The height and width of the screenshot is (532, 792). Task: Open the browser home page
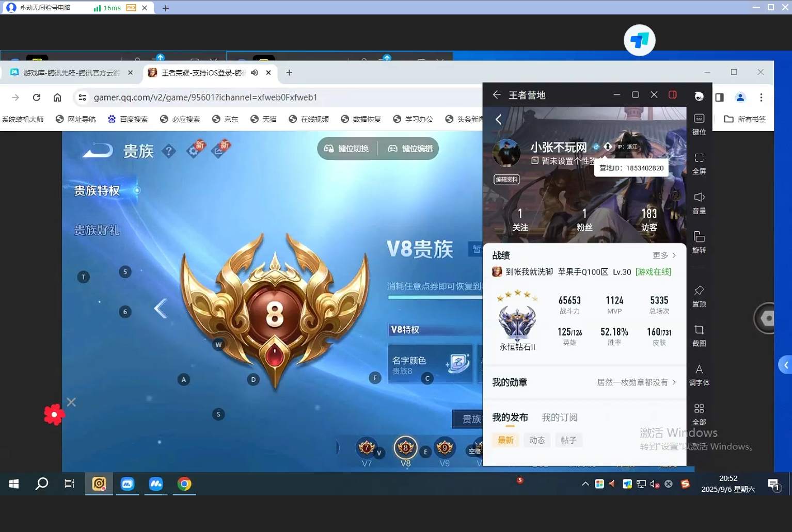tap(57, 97)
